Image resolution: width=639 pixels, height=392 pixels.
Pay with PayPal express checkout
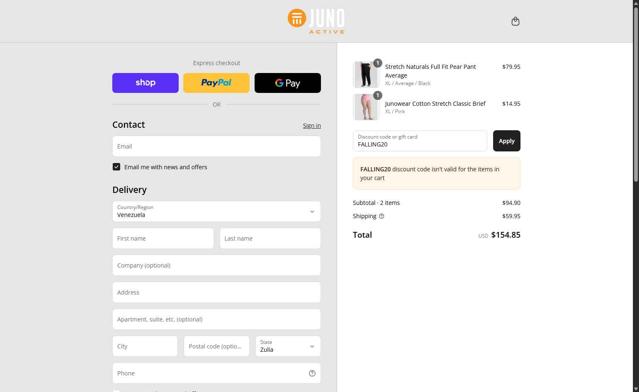tap(216, 83)
